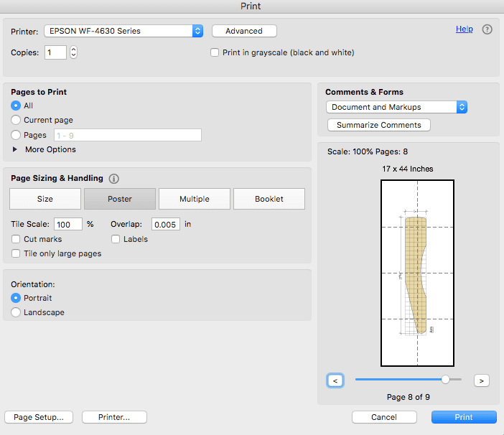Go to next preview page
504x435 pixels.
(481, 380)
